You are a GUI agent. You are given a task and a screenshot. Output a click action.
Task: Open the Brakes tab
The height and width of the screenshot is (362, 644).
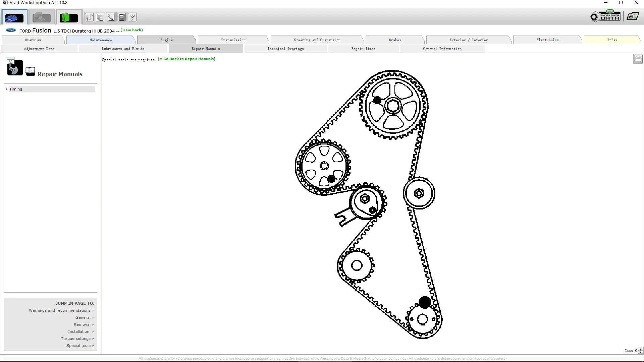(x=395, y=40)
